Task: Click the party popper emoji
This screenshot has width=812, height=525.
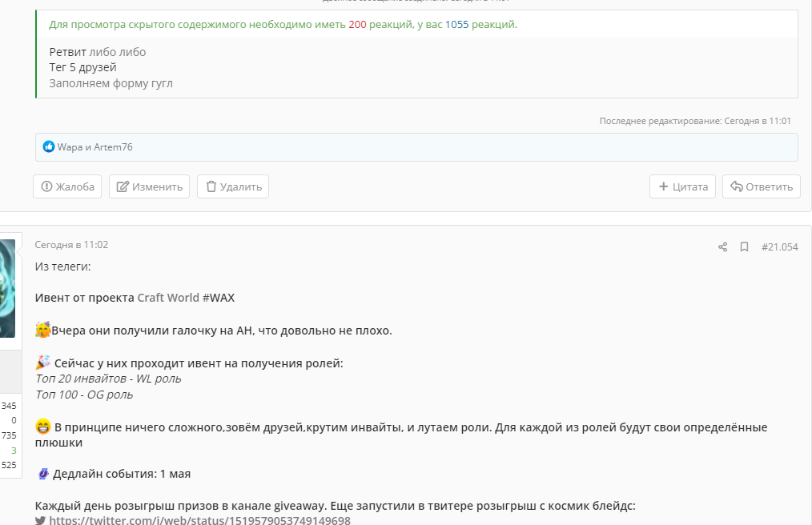Action: (42, 362)
